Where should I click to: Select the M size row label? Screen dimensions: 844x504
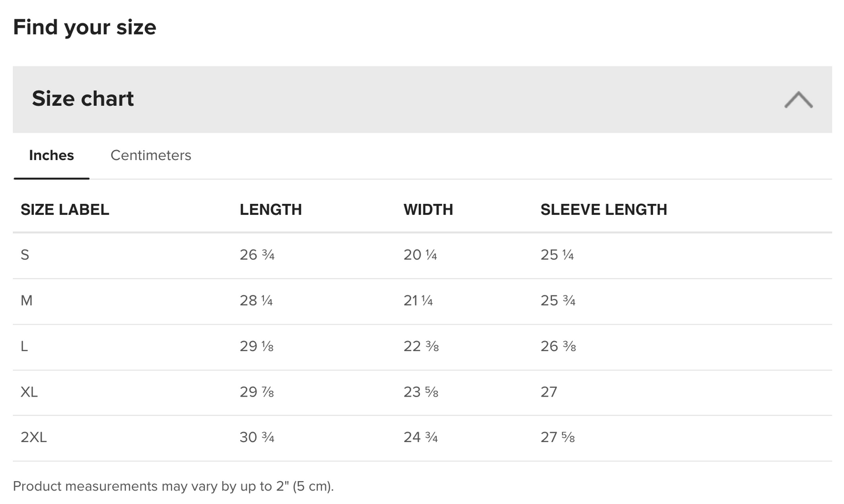click(26, 301)
